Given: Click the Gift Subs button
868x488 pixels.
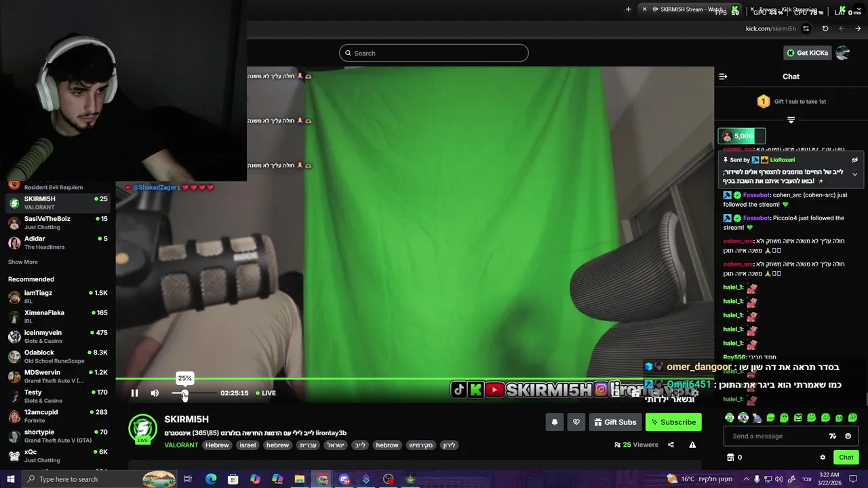Looking at the screenshot, I should [x=615, y=422].
